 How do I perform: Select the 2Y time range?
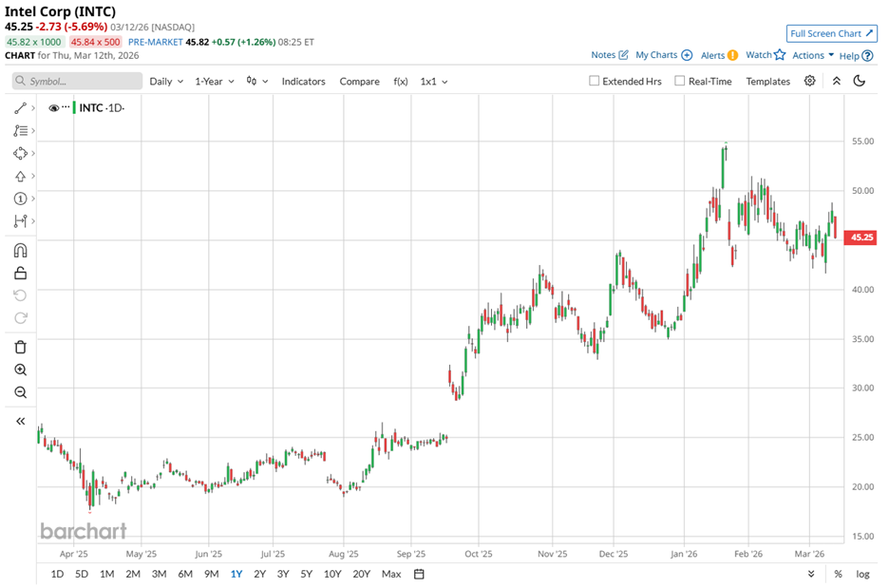click(x=259, y=575)
